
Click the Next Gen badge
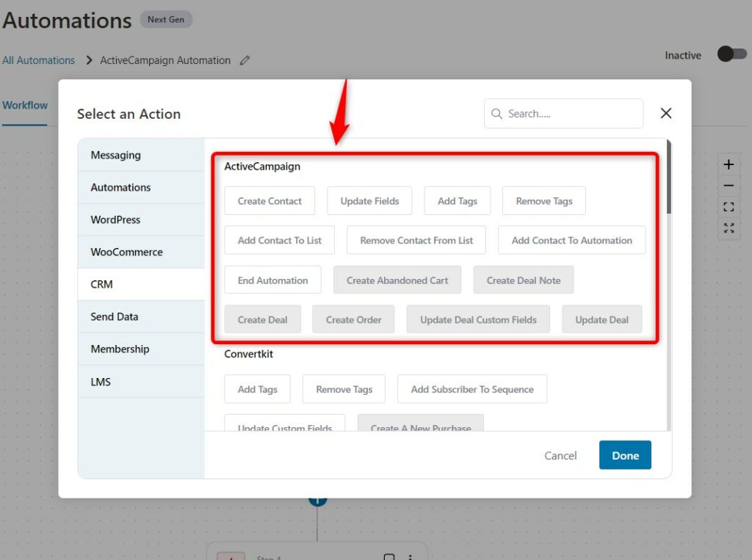[166, 20]
